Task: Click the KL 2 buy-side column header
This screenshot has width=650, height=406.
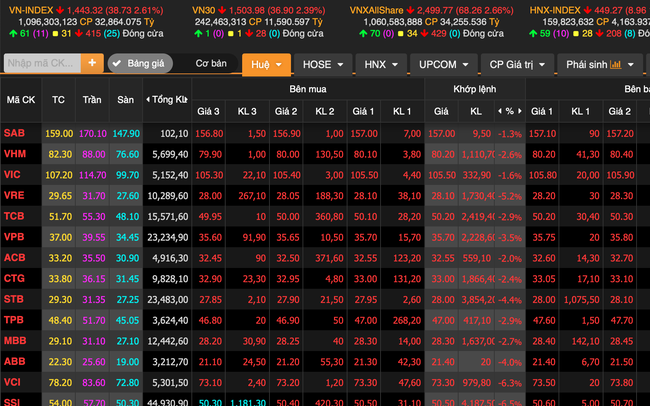Action: click(x=324, y=111)
